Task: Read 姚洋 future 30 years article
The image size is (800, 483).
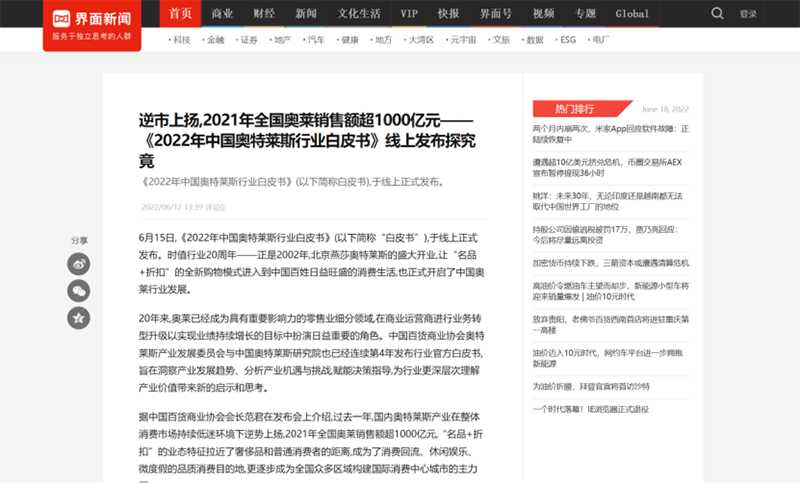Action: [x=610, y=200]
